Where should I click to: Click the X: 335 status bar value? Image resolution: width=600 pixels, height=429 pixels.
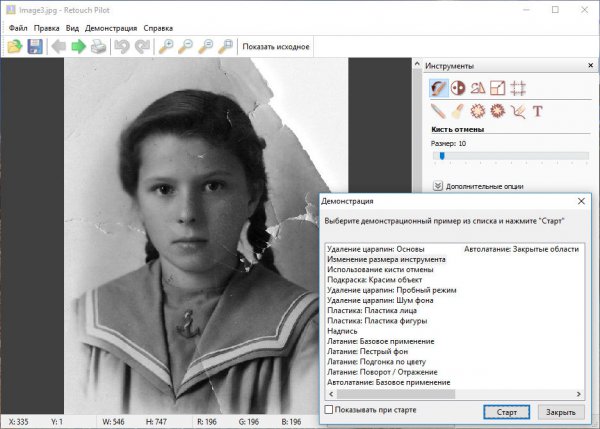tap(18, 422)
